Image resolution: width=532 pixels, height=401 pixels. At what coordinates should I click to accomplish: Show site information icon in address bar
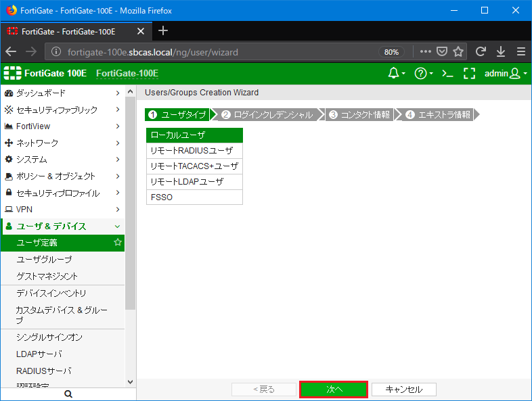(x=56, y=51)
